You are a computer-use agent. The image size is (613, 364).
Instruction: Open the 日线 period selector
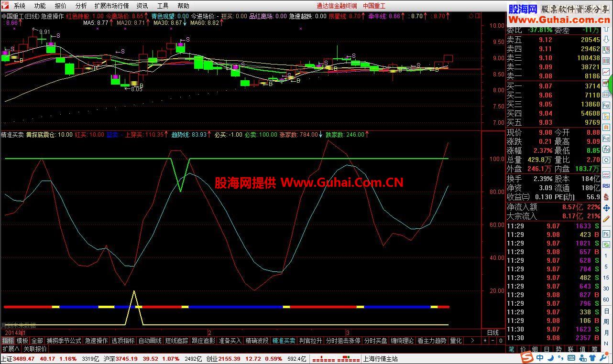(493, 332)
